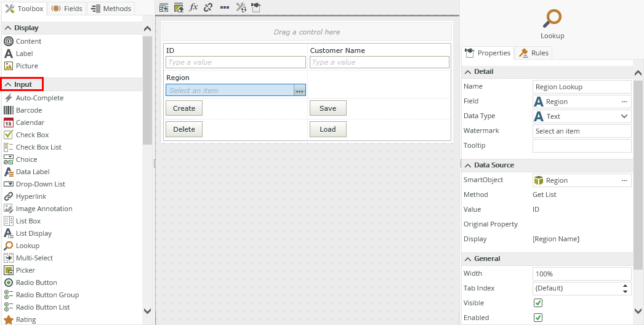This screenshot has height=325, width=644.
Task: Select the Picture control under Display
Action: click(x=26, y=66)
